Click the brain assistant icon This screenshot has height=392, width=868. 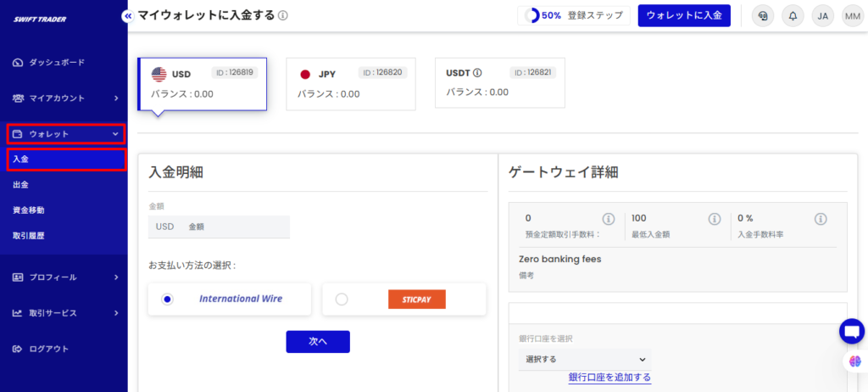coord(855,361)
